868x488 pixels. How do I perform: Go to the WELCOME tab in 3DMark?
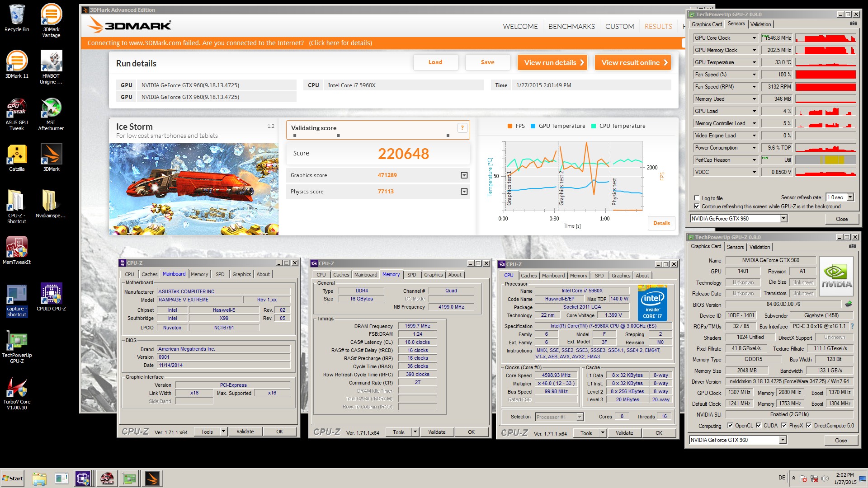(520, 27)
